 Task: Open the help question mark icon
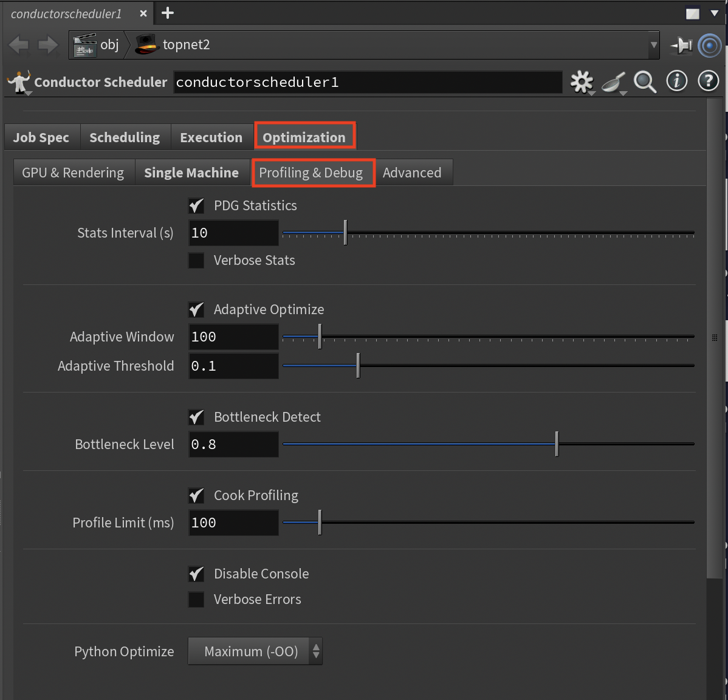point(709,81)
